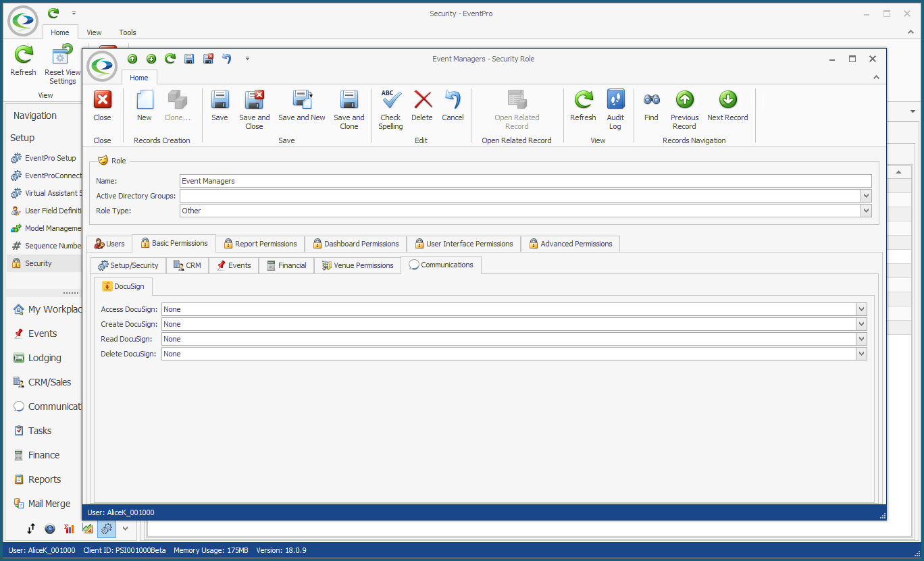The width and height of the screenshot is (924, 561).
Task: Select Security in the Setup navigation
Action: (x=44, y=263)
